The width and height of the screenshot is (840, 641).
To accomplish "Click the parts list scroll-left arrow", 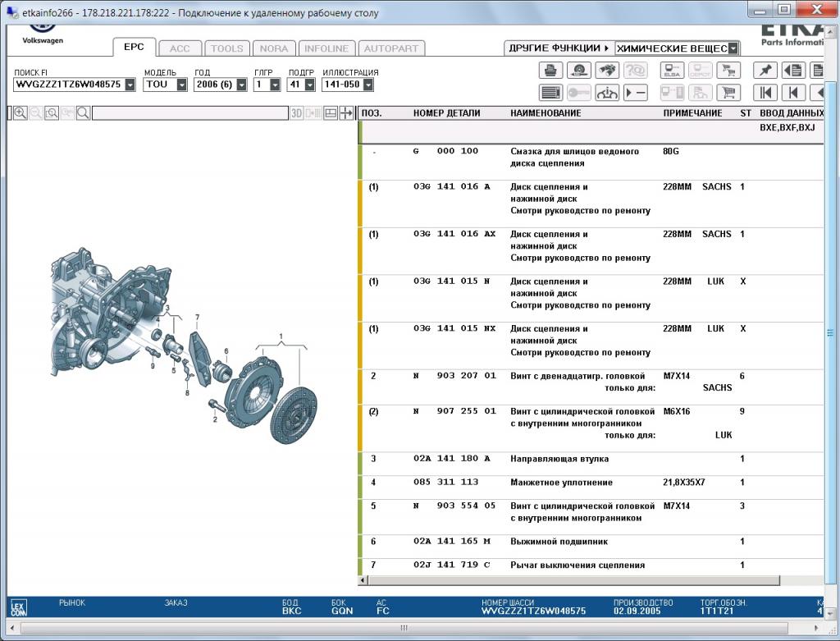I will tap(363, 580).
